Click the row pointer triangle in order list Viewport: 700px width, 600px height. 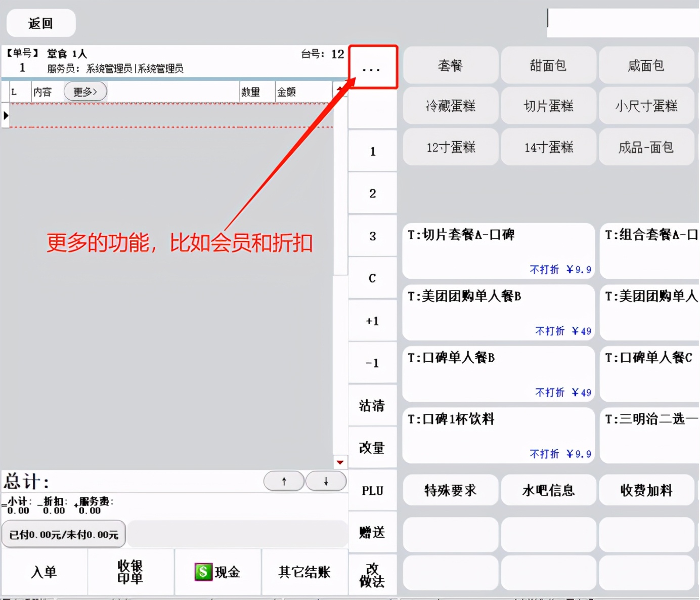6,115
